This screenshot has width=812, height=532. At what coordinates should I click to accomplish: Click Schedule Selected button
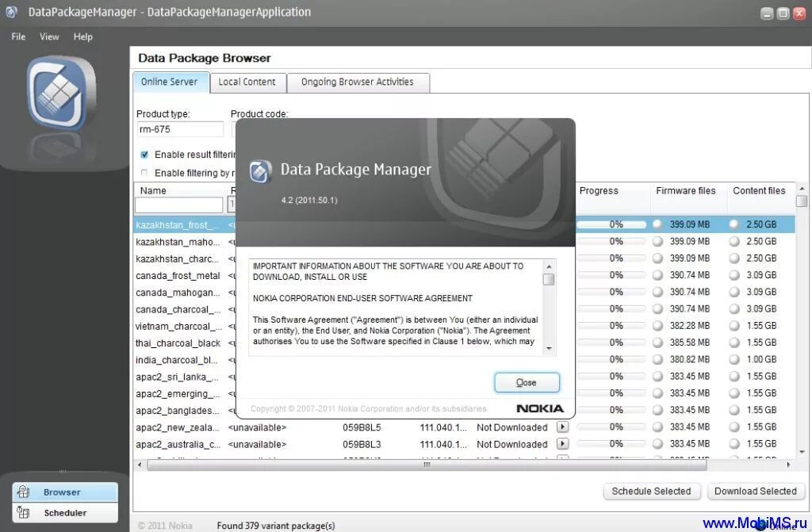[x=652, y=491]
